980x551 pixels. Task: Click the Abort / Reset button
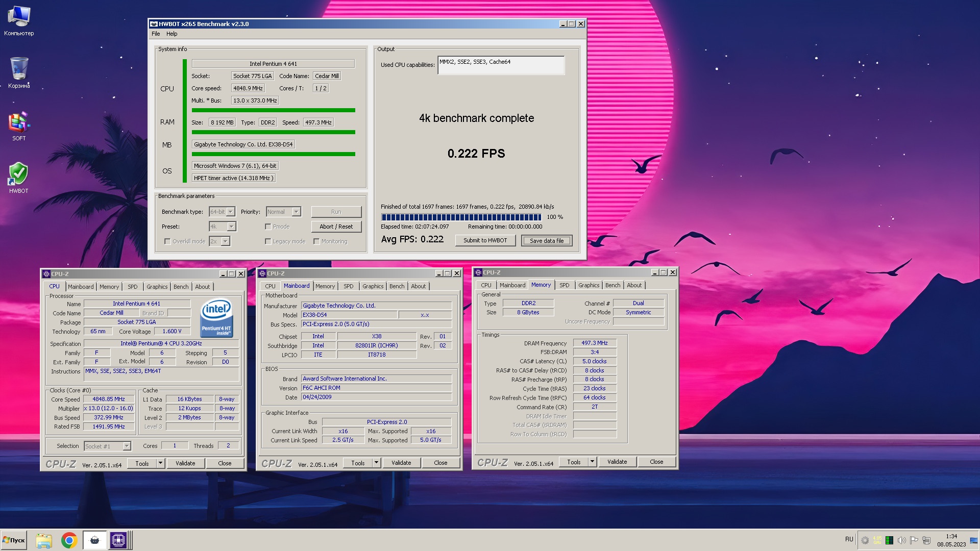click(x=336, y=227)
